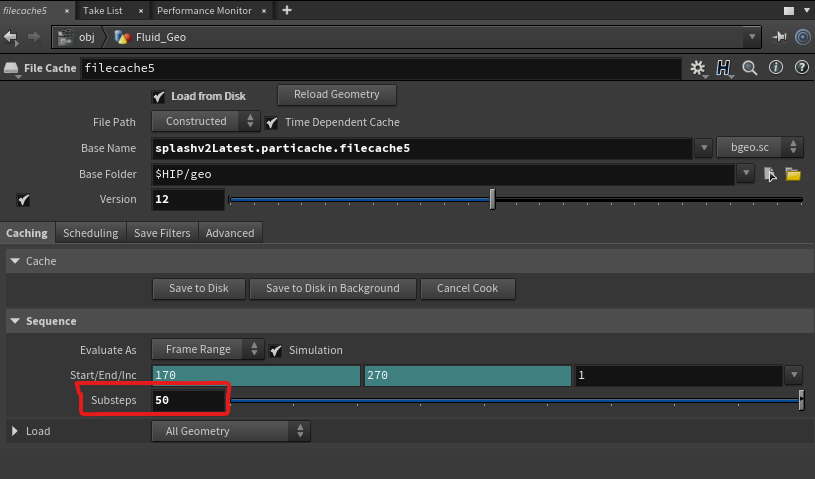Open help with the question mark icon

tap(801, 68)
